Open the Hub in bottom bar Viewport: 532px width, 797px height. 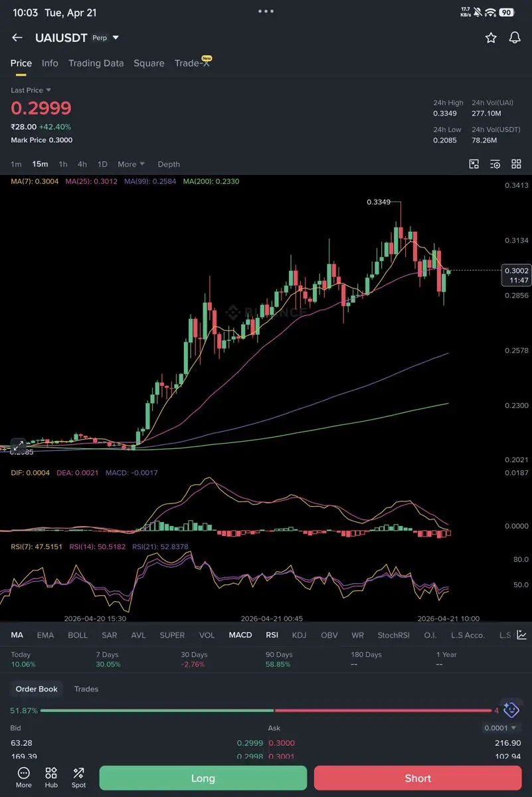coord(51,778)
